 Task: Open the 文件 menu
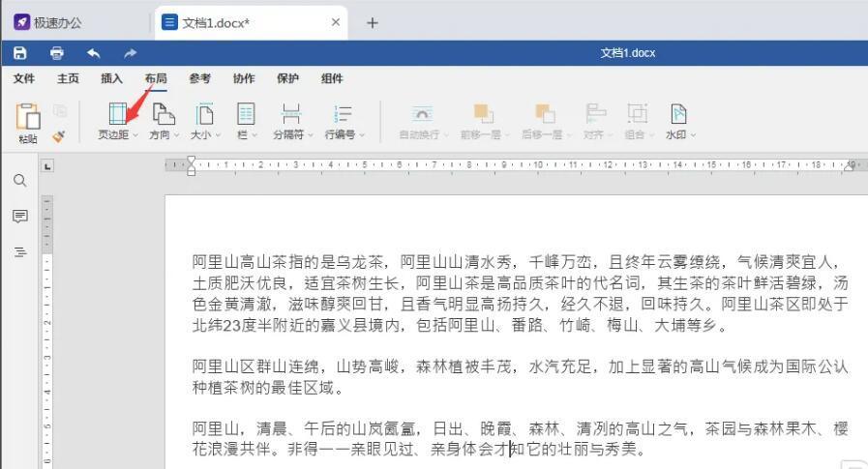click(24, 78)
